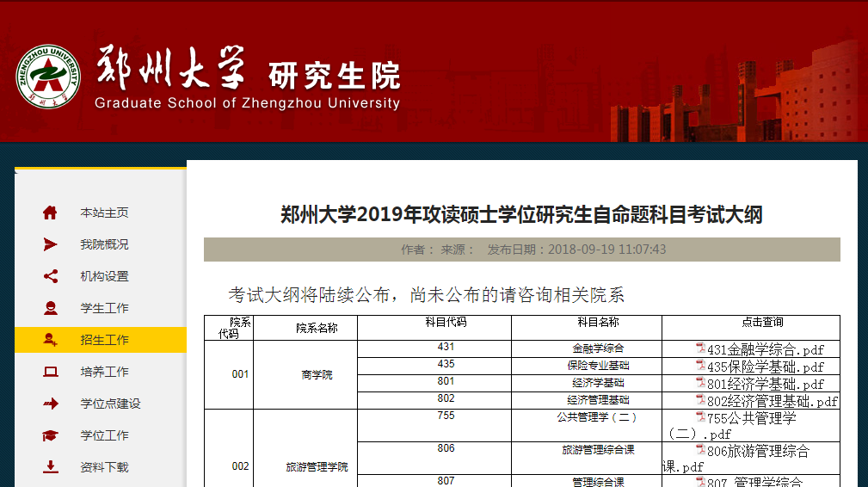Open 755公共管理学(二).pdf link
868x487 pixels.
tap(750, 419)
